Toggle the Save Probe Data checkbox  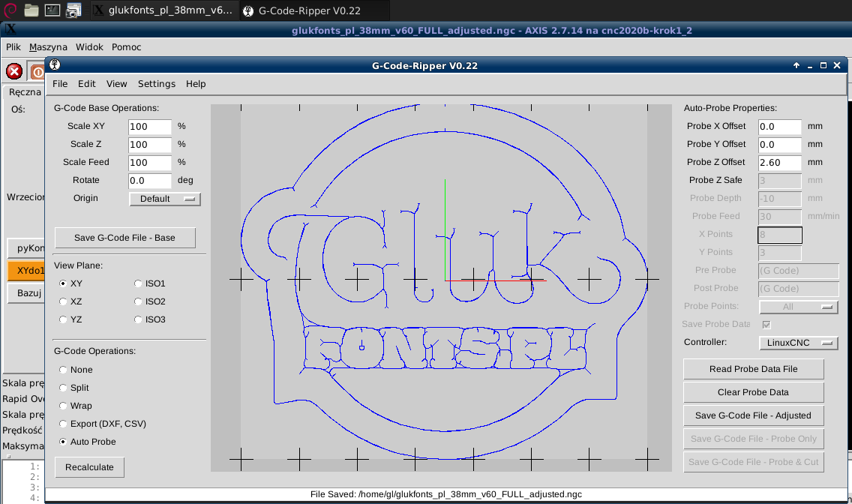[766, 325]
